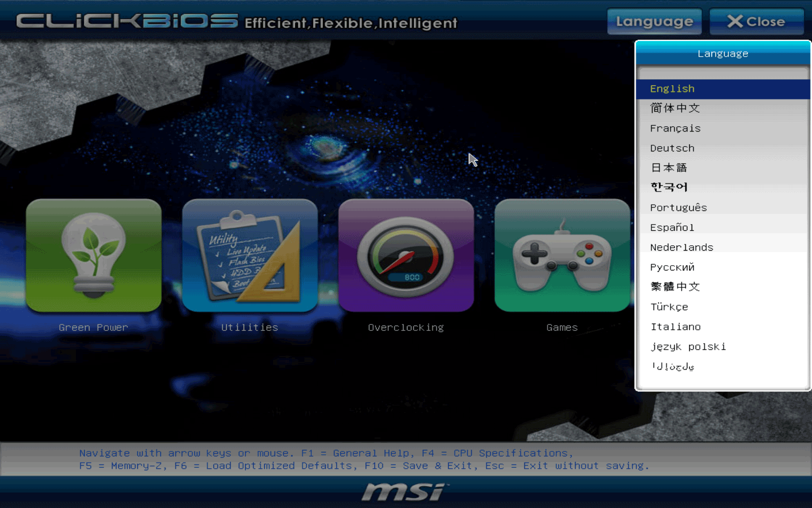Image resolution: width=812 pixels, height=508 pixels.
Task: Choose Français from the language list
Action: (x=723, y=128)
